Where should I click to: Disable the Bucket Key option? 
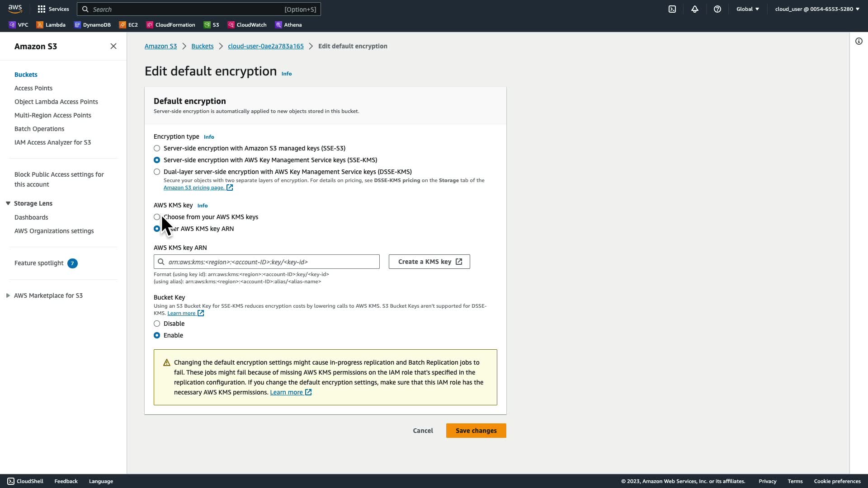click(157, 324)
